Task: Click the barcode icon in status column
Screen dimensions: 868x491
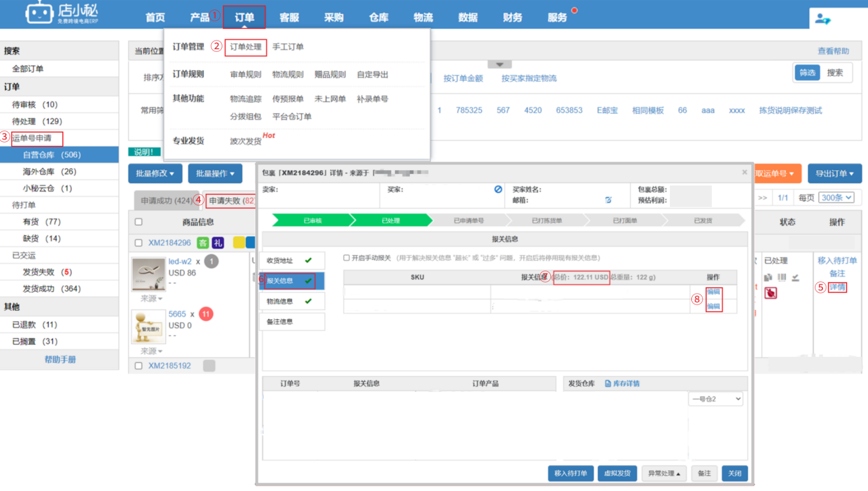Action: tap(782, 277)
